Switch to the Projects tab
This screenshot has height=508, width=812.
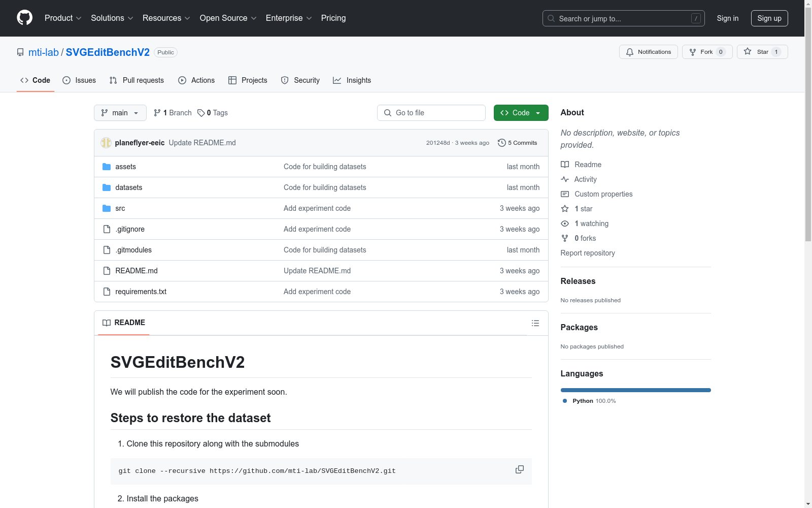(x=248, y=80)
